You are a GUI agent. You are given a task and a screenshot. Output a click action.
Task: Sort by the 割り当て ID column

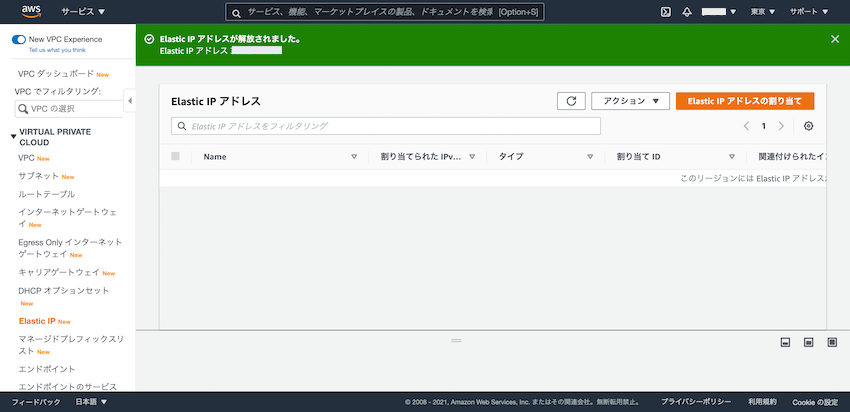pyautogui.click(x=732, y=156)
